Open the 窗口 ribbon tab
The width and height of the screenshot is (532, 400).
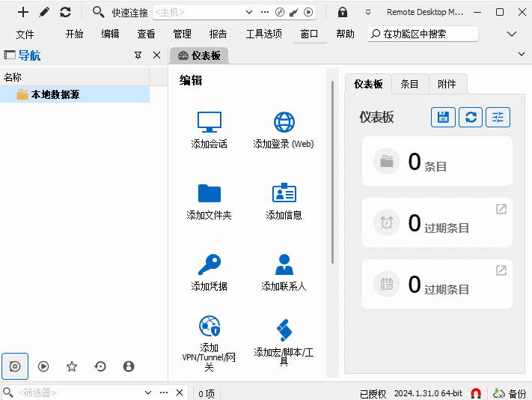309,34
